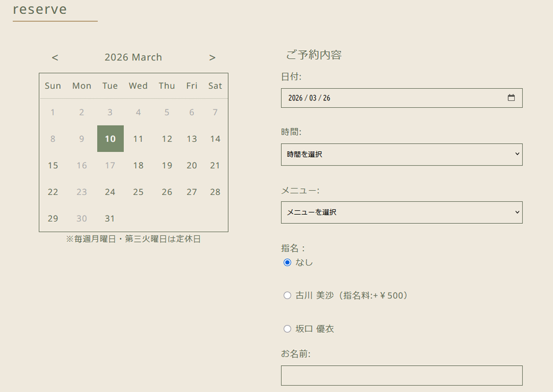Select March 19 Thursday date
The image size is (553, 392).
click(167, 166)
